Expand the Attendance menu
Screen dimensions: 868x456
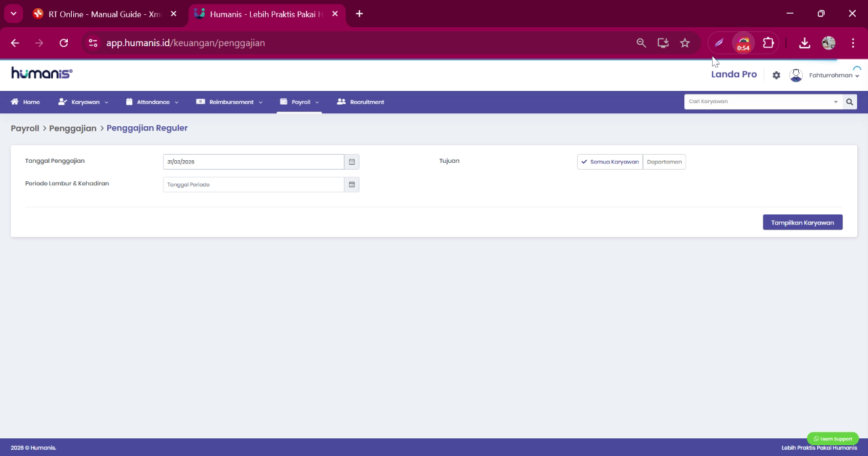pyautogui.click(x=153, y=102)
